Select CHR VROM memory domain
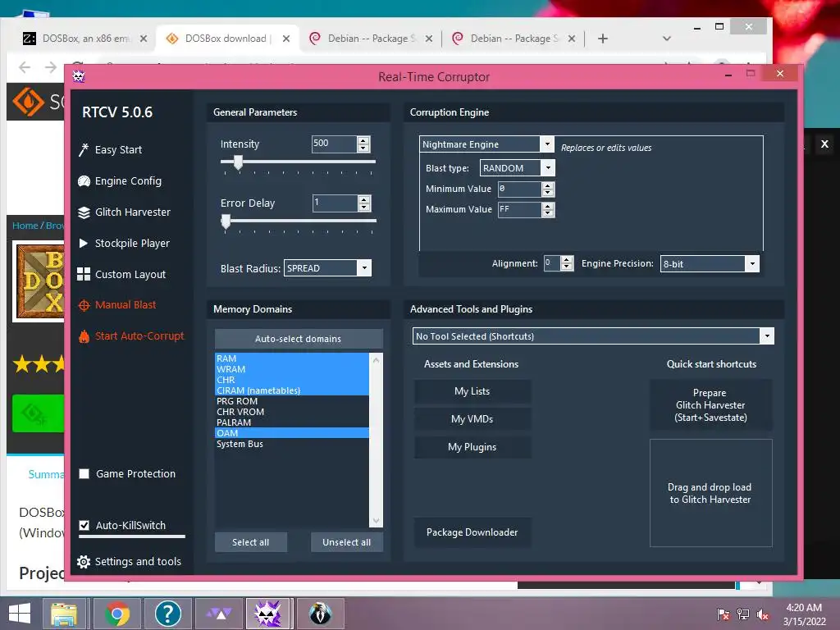The image size is (840, 630). click(x=292, y=412)
